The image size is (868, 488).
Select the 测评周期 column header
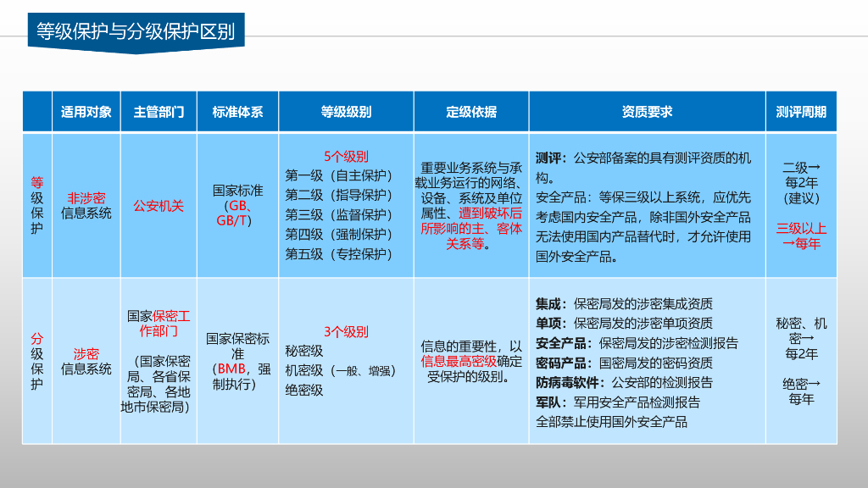point(801,112)
